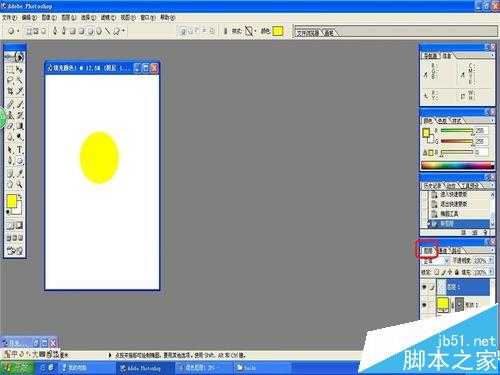Open the 编辑(E) menu
The image size is (500, 375).
29,17
